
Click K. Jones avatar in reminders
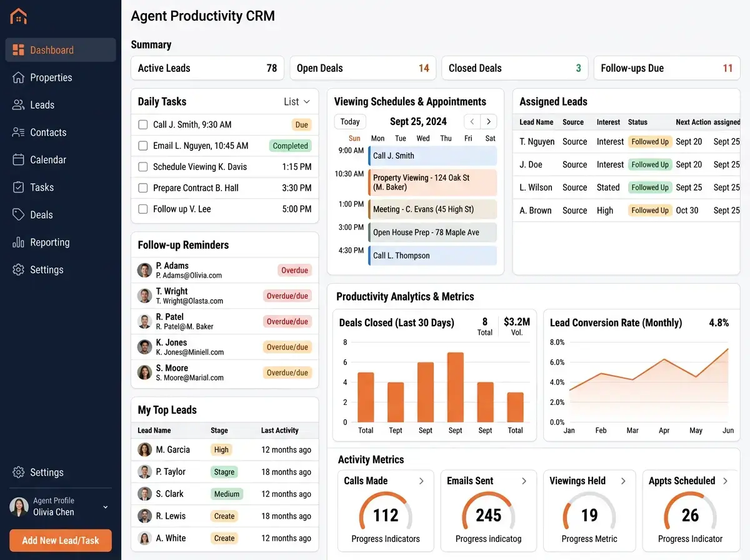[x=144, y=347]
